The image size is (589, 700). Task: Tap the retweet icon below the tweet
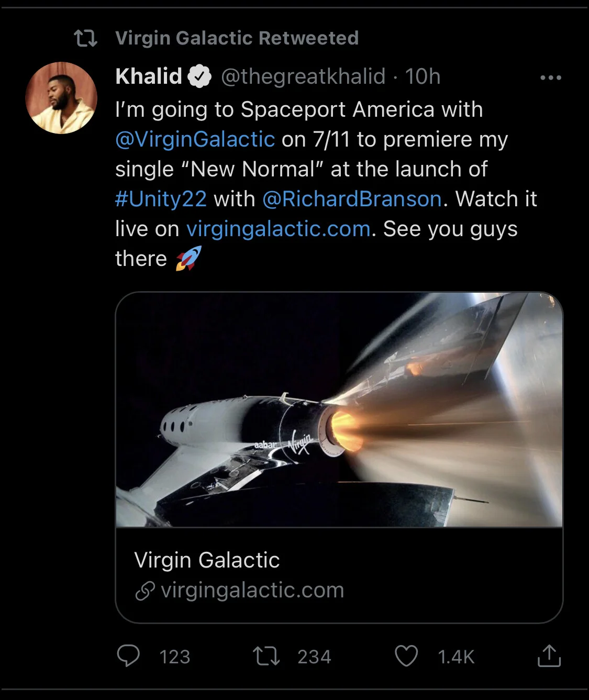pos(266,656)
